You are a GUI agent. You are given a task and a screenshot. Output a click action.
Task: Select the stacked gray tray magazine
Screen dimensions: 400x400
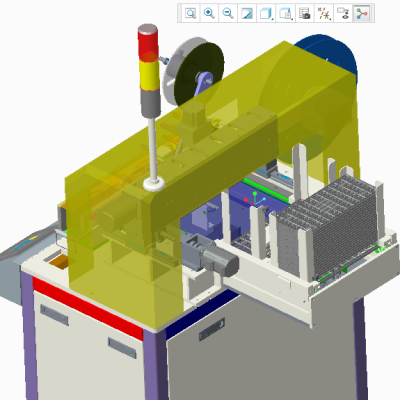(328, 225)
